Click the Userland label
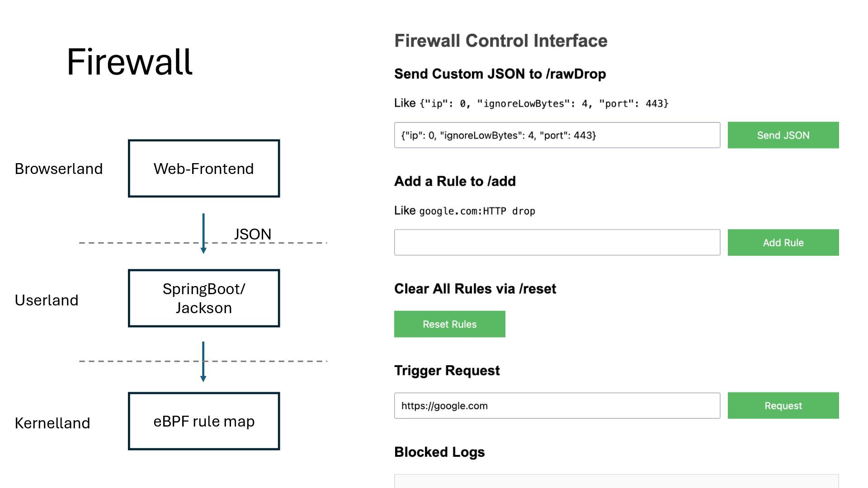Viewport: 868px width, 488px height. 47,300
